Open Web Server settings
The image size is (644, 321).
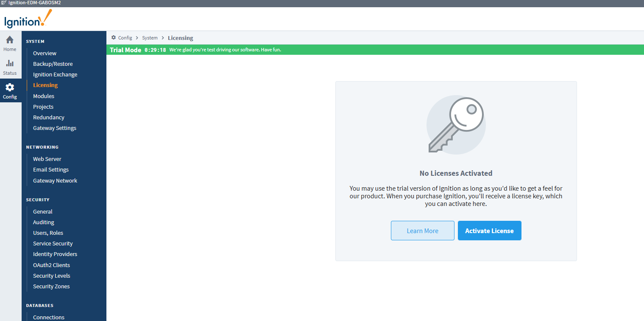tap(47, 159)
